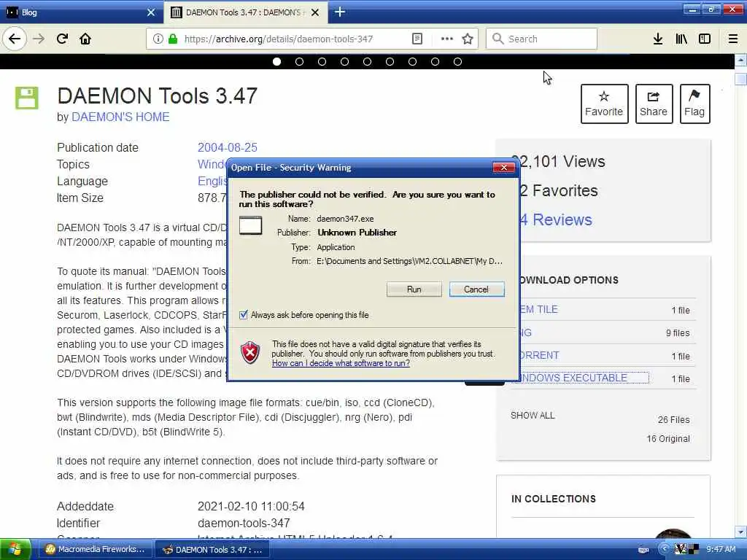747x560 pixels.
Task: Toggle reader view icon in address bar
Action: coord(417,39)
